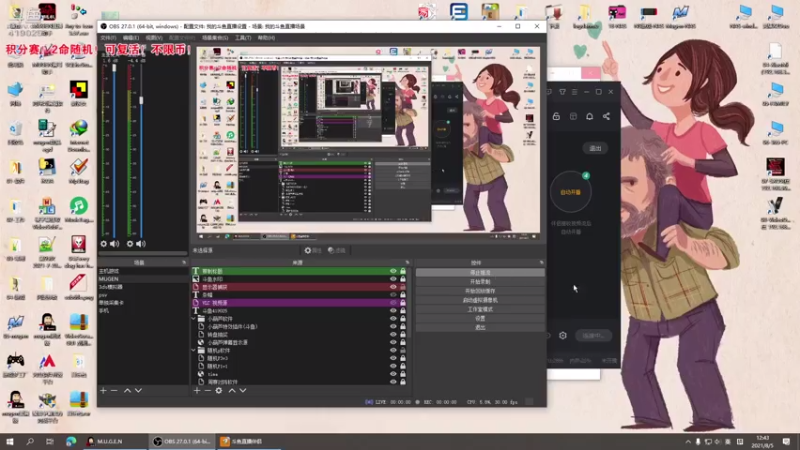Open 文件(F) menu in OBS
800x450 pixels.
tap(108, 38)
